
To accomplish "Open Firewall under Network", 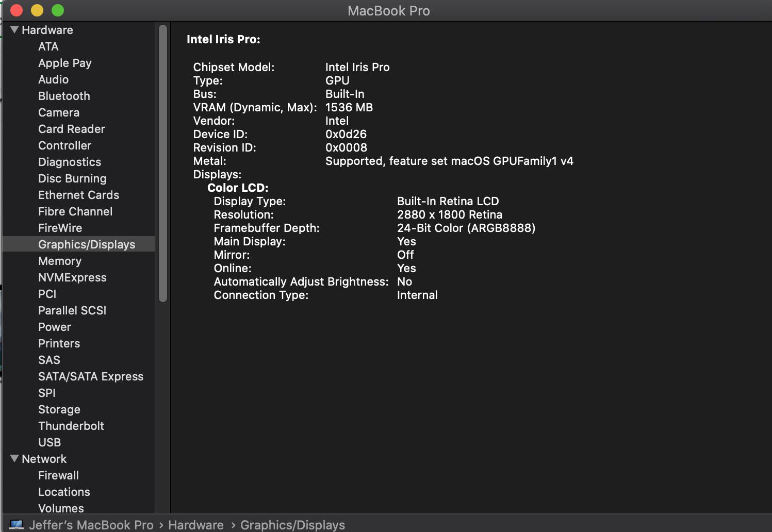I will point(59,475).
